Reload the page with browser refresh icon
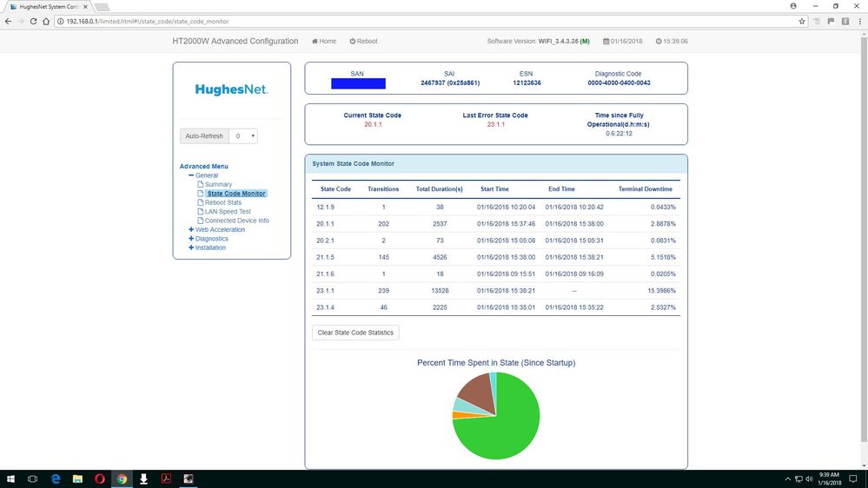 (x=34, y=21)
